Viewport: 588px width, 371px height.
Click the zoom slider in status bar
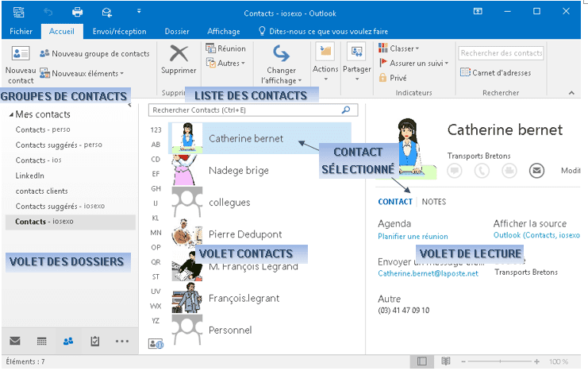pos(500,361)
